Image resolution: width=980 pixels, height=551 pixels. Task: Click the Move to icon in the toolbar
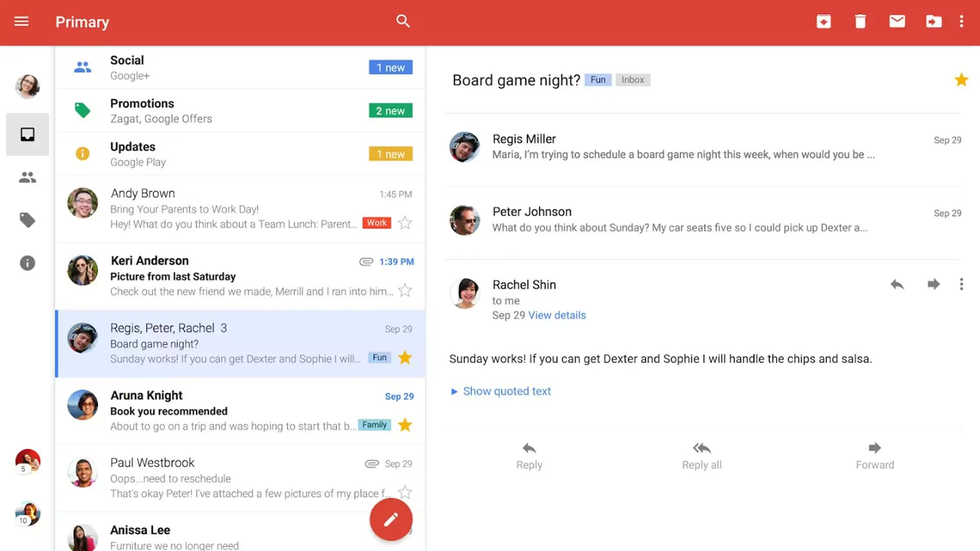(933, 21)
